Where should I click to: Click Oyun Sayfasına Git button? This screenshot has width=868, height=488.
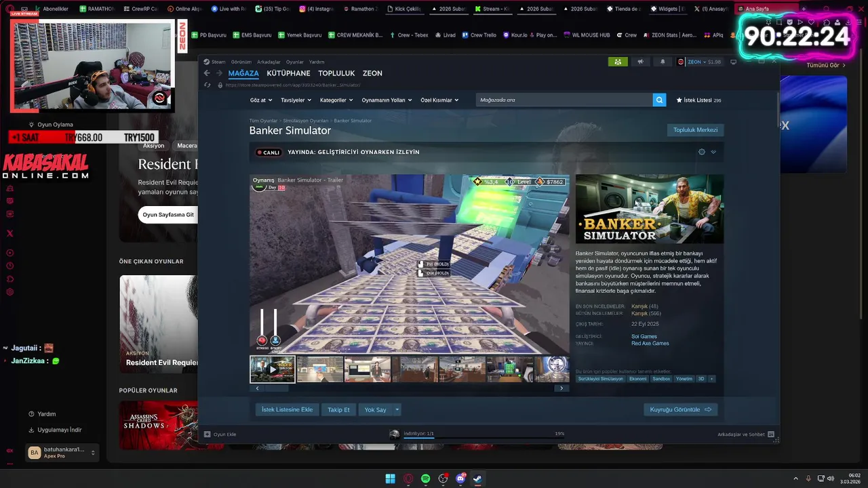pos(168,214)
